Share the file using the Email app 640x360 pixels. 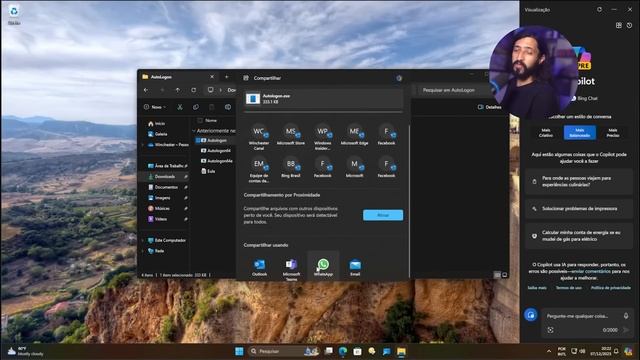pos(355,267)
